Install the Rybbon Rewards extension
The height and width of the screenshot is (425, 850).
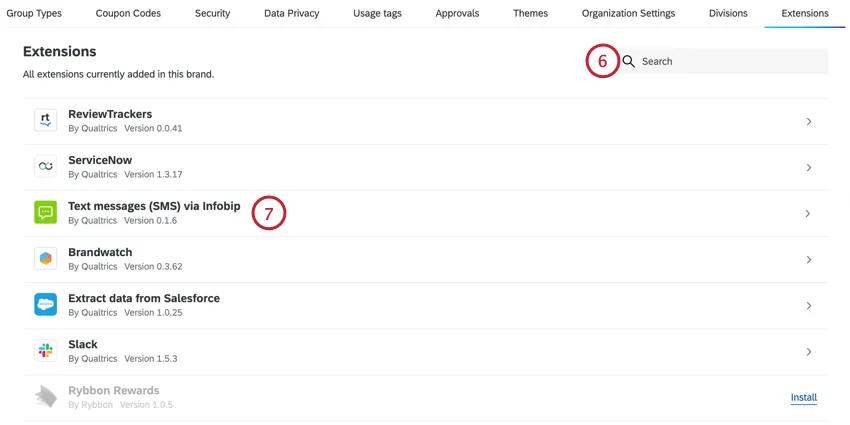[x=803, y=398]
